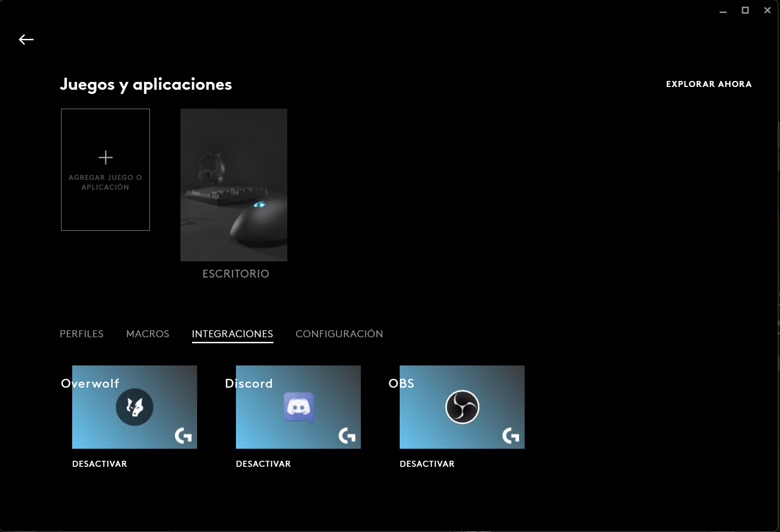Click the Logitech G logo on OBS card
780x532 pixels.
coord(511,435)
